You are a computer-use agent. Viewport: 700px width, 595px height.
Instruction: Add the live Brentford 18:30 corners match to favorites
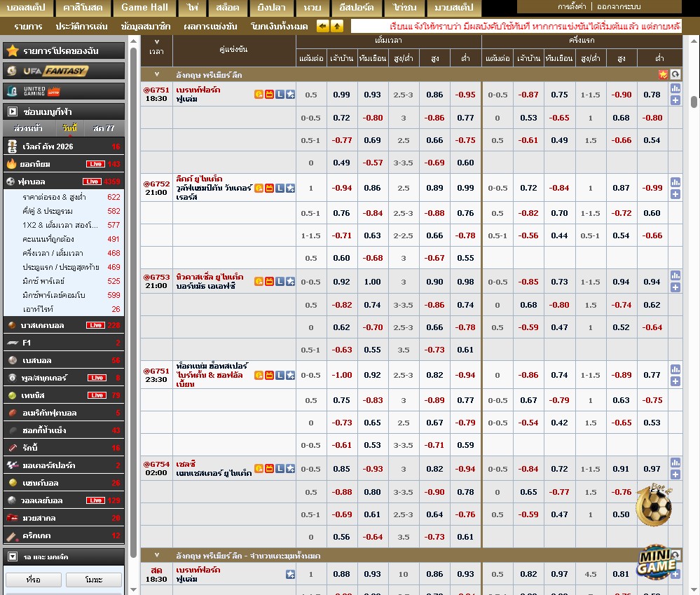tap(290, 575)
